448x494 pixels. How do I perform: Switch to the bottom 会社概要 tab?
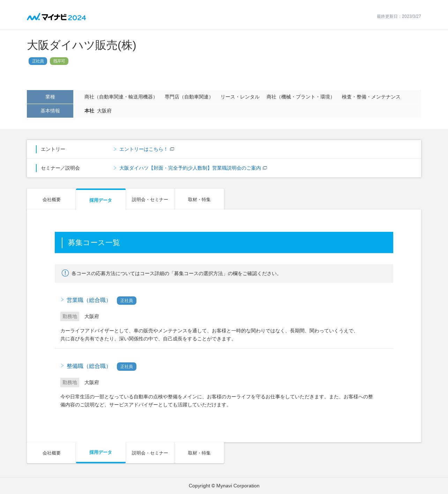point(51,453)
